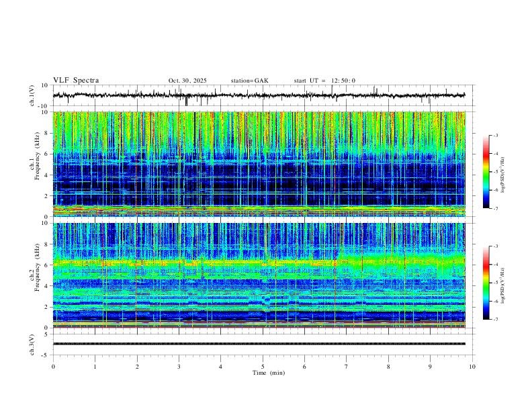This screenshot has width=532, height=411.
Task: Click the ch.3 flat black trace
Action: pos(259,344)
